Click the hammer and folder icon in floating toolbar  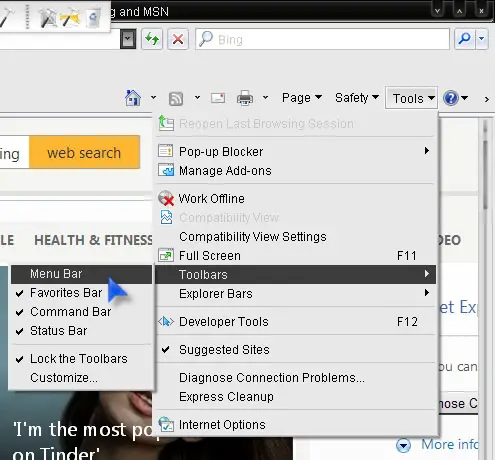pyautogui.click(x=70, y=17)
